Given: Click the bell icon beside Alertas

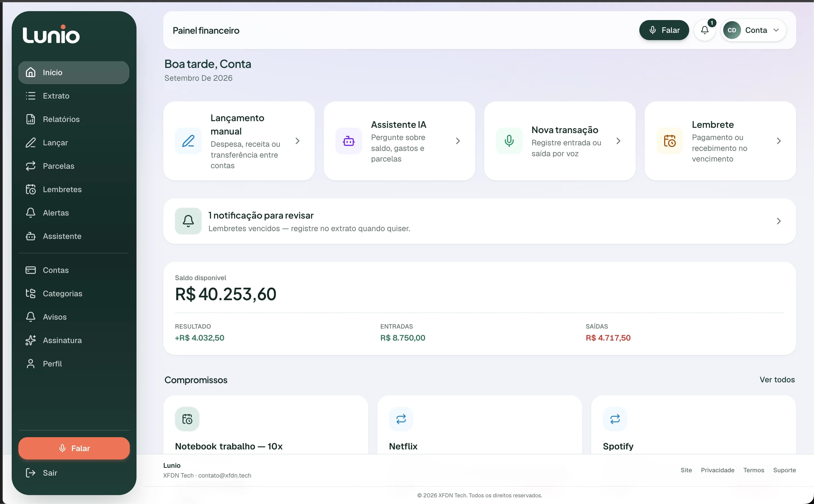Looking at the screenshot, I should pyautogui.click(x=31, y=213).
